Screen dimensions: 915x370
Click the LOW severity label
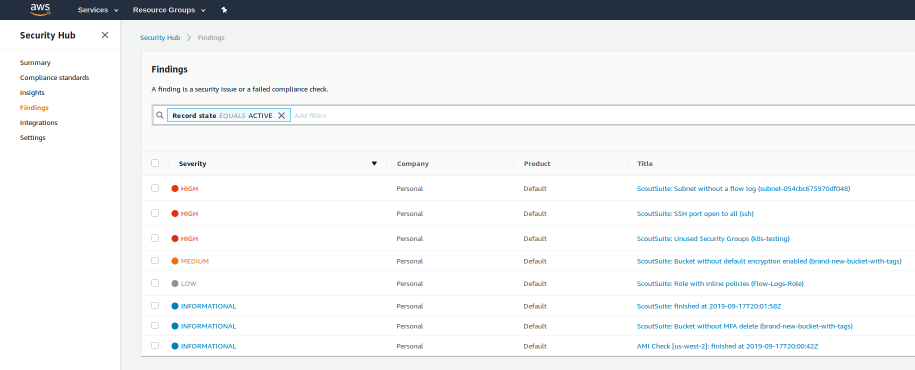coord(188,284)
